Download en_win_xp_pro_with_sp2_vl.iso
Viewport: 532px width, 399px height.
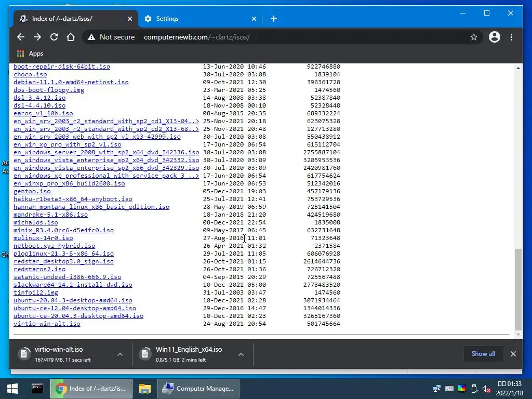point(67,144)
